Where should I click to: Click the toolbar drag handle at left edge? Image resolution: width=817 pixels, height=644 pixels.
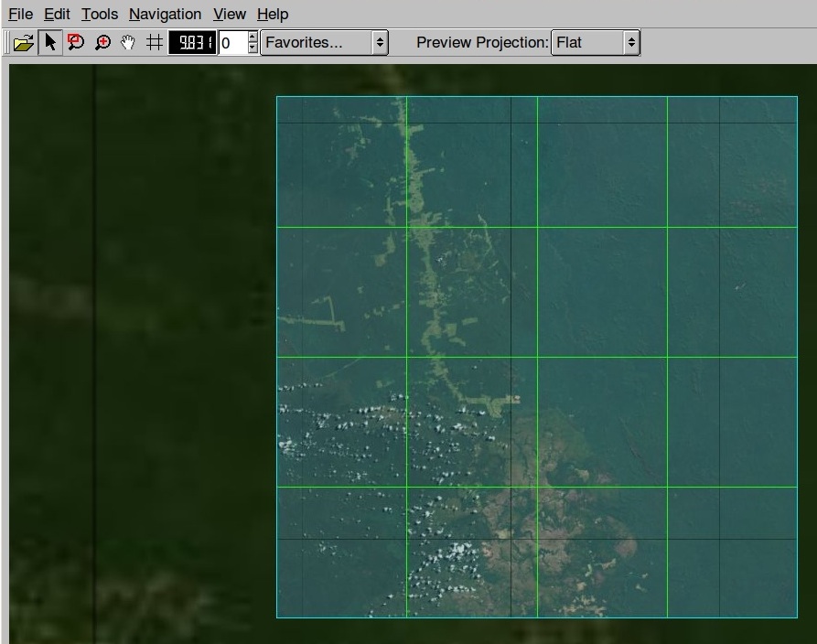(7, 42)
